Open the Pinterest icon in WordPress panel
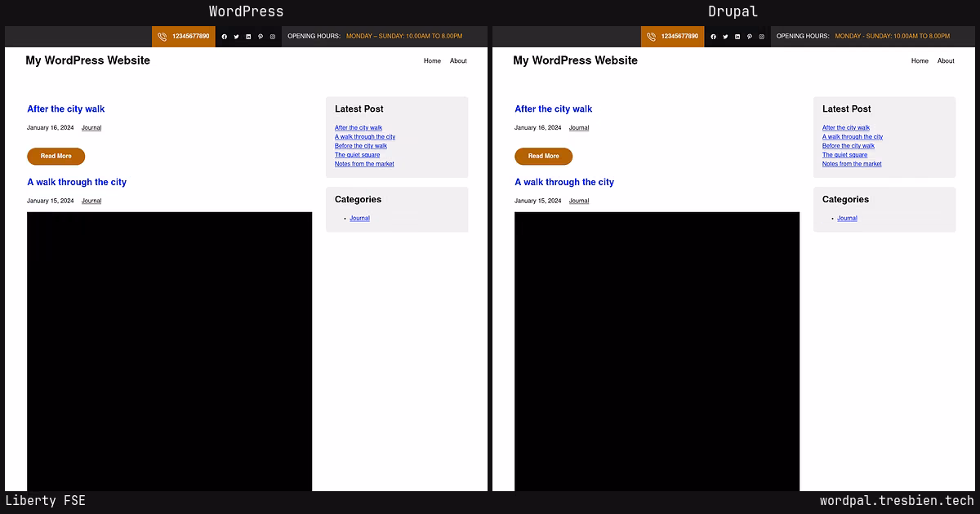Screen dimensions: 980x514 tap(261, 37)
